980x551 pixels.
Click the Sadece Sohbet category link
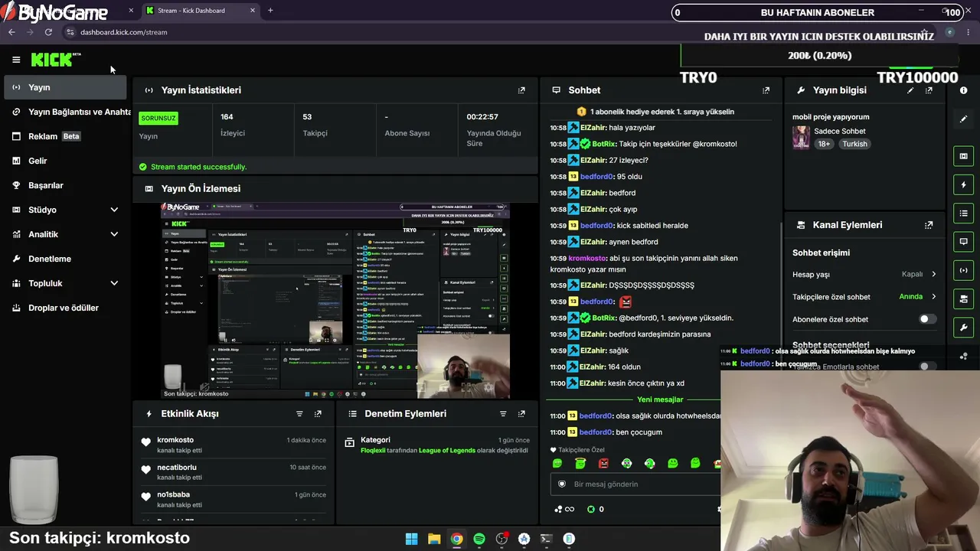[x=840, y=131]
